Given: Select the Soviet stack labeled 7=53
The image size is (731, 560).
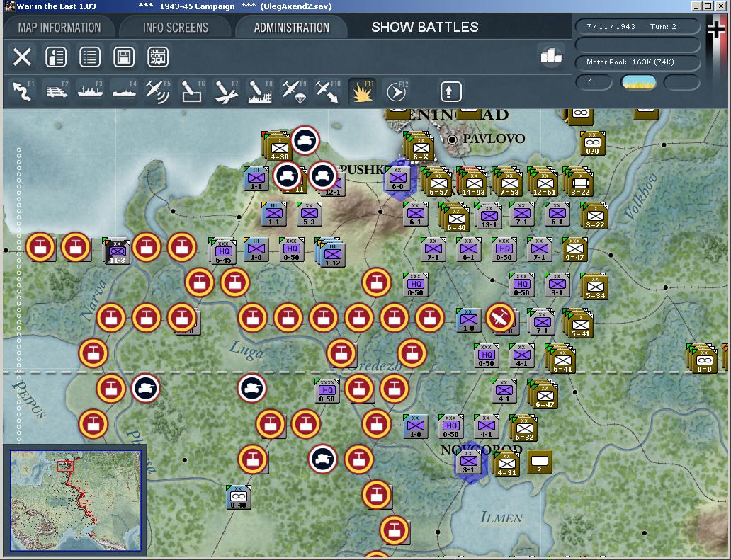Looking at the screenshot, I should coord(508,182).
